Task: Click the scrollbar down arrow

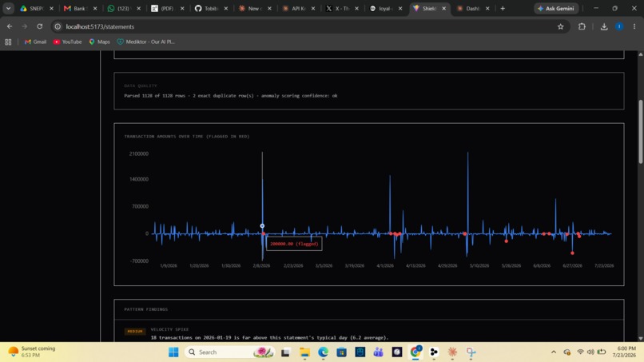Action: (x=640, y=338)
